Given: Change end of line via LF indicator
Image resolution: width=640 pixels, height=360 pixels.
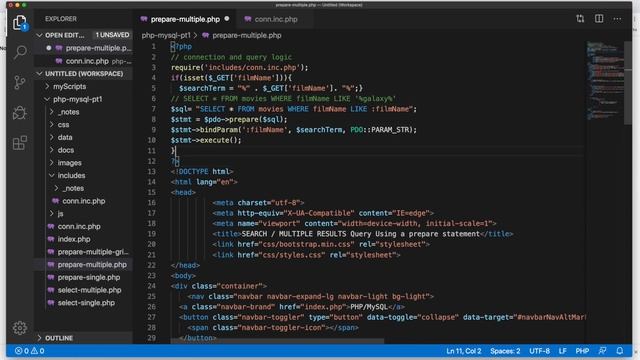Looking at the screenshot, I should pos(562,351).
